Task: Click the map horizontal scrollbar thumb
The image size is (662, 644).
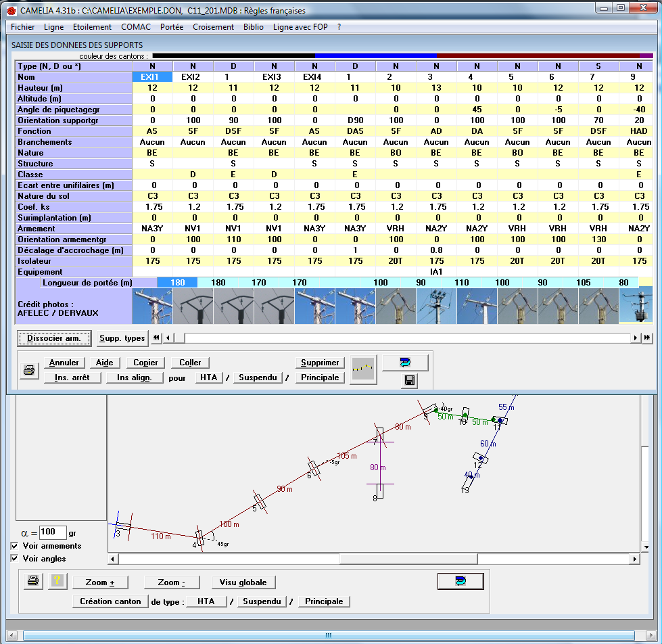Action: click(407, 559)
